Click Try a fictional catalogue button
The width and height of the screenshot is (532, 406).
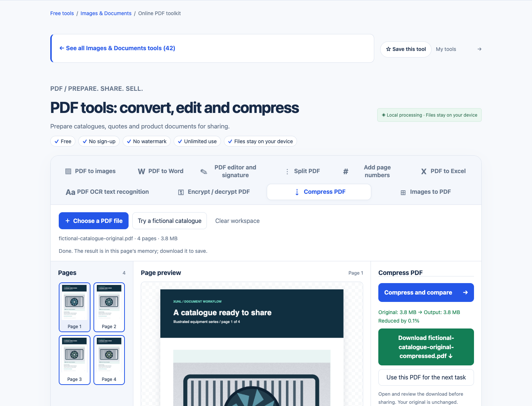click(x=170, y=221)
